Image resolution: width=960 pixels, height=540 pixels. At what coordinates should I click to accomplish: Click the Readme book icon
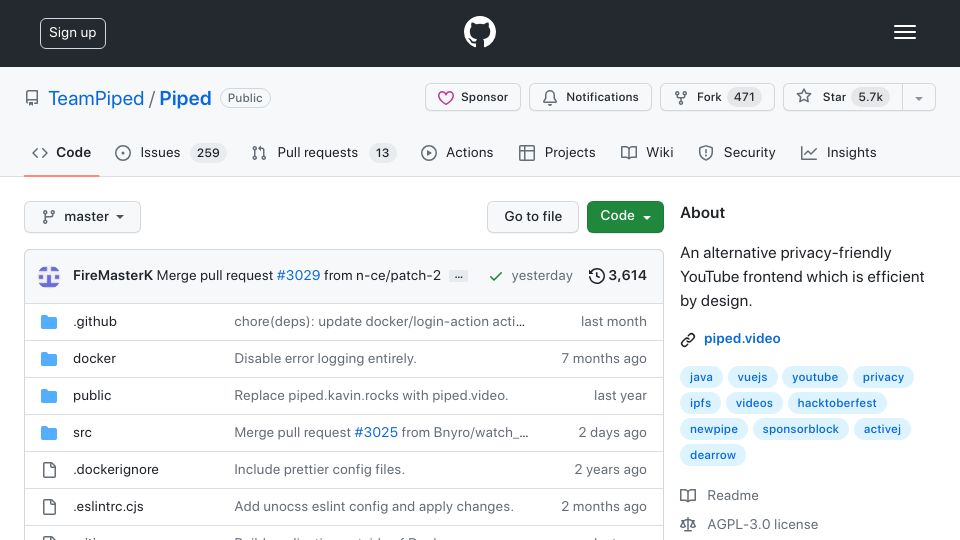click(688, 495)
